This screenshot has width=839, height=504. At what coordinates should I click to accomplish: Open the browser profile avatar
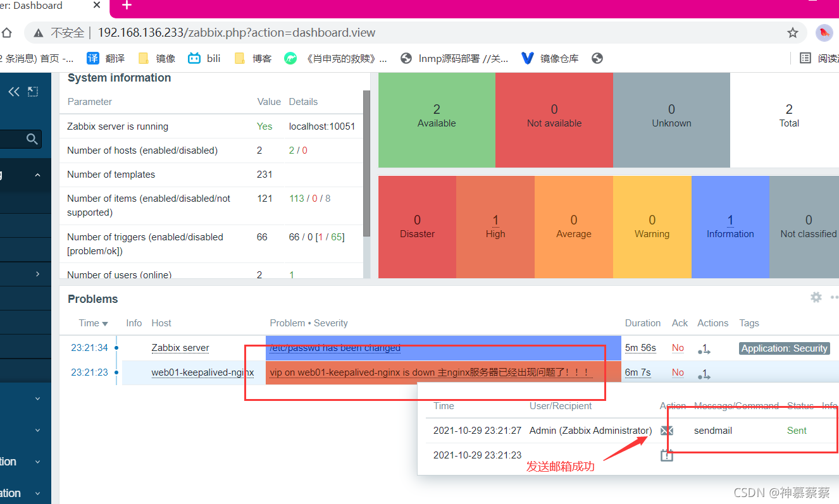[x=824, y=33]
